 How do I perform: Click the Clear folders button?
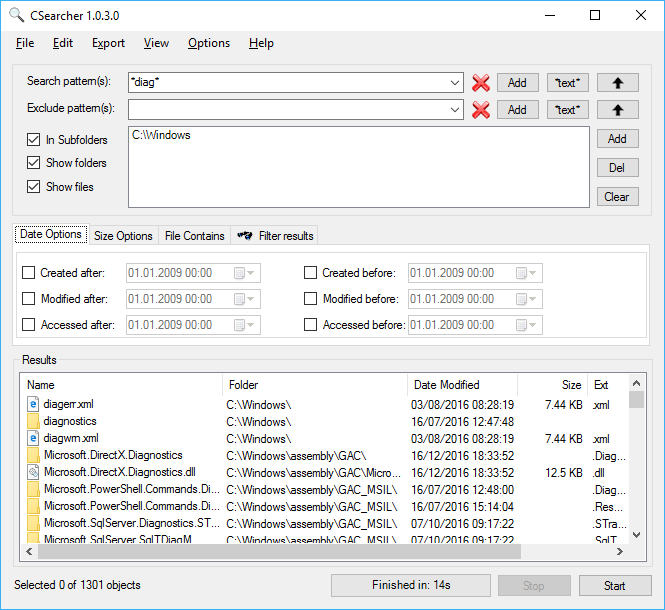[618, 197]
